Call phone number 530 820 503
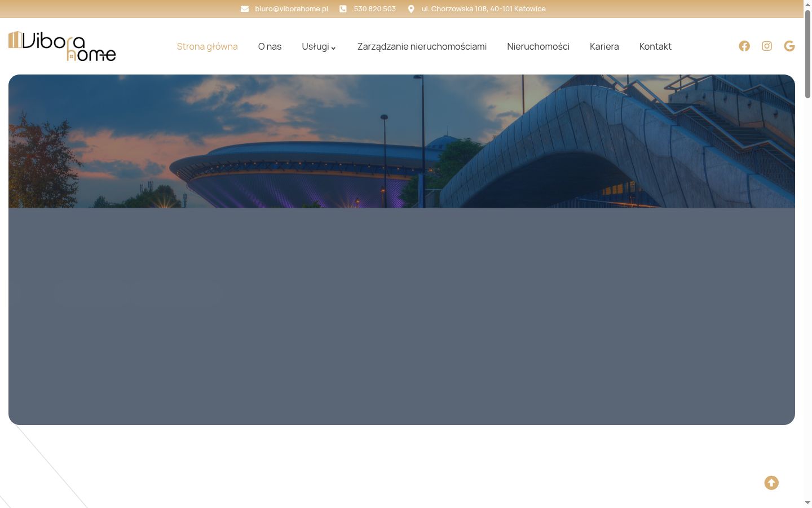This screenshot has height=508, width=812. click(374, 9)
